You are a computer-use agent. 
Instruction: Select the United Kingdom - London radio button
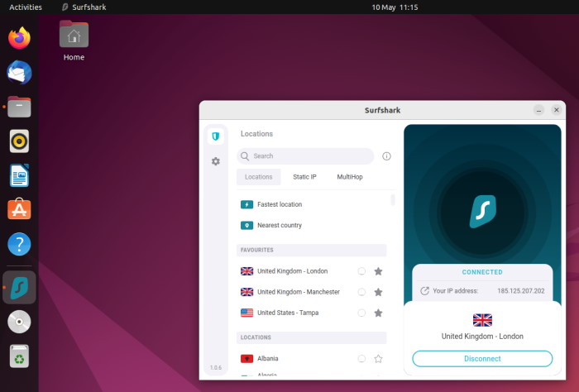tap(361, 271)
